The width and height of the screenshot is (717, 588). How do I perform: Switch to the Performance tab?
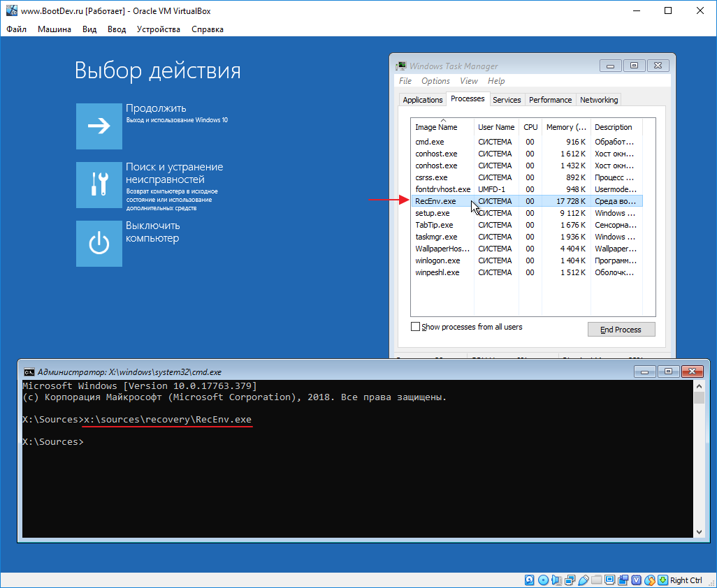[550, 99]
